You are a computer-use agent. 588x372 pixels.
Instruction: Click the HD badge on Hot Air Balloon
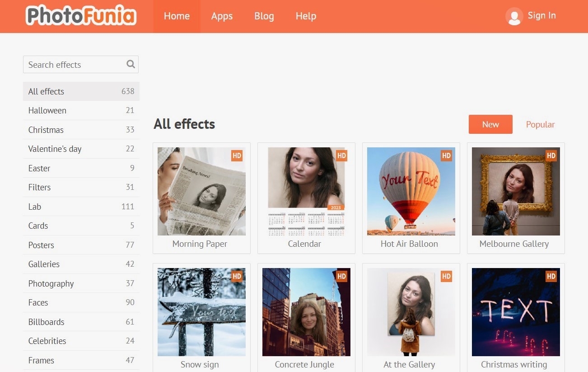point(446,155)
